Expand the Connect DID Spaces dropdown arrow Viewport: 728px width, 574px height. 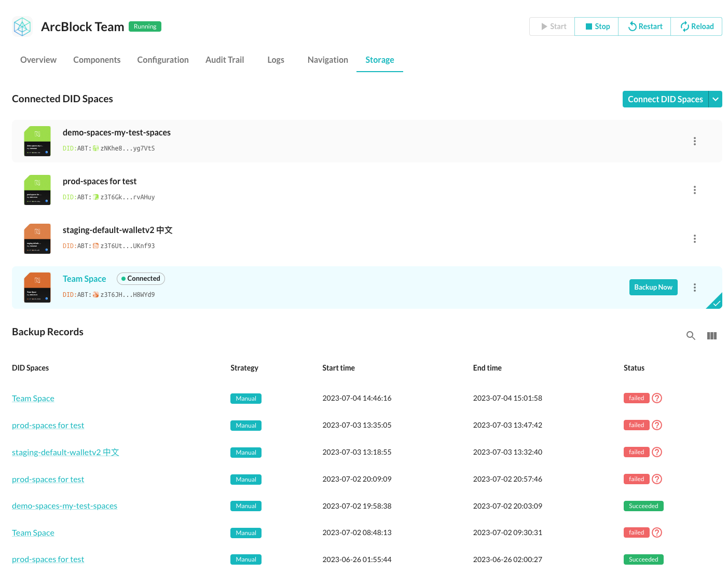716,99
